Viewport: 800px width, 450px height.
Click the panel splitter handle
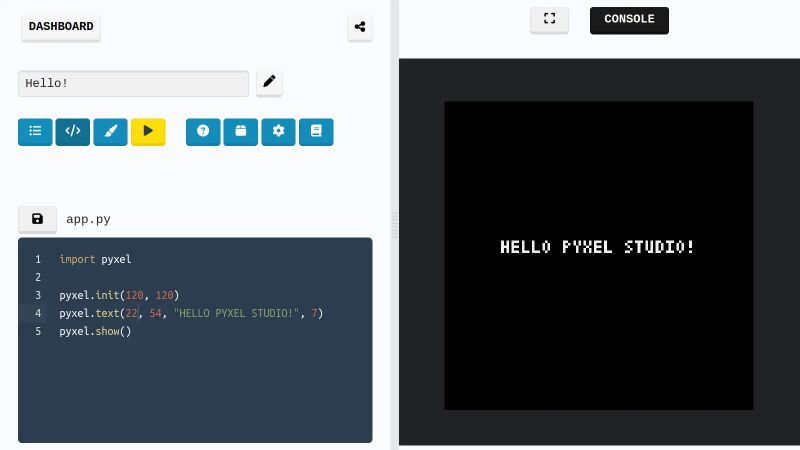coord(394,225)
